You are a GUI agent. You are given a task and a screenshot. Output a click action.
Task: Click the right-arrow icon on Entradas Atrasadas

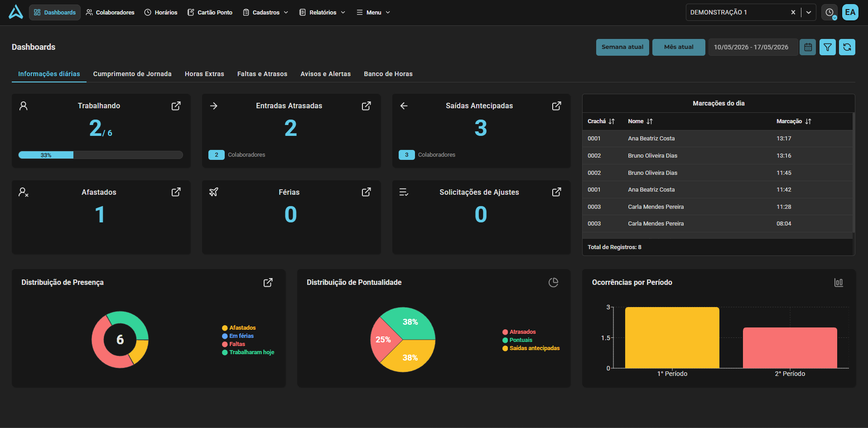(214, 106)
